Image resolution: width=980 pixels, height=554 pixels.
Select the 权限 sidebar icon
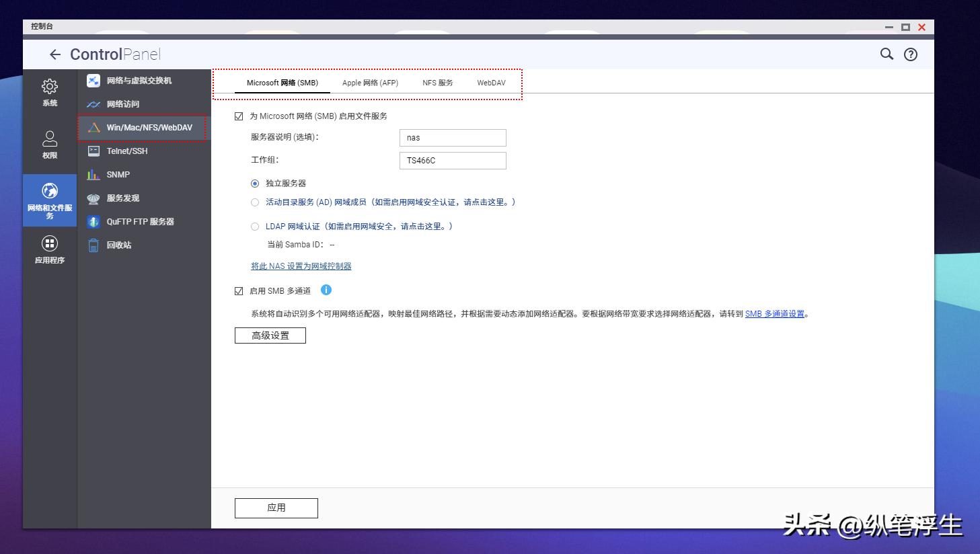click(x=49, y=143)
